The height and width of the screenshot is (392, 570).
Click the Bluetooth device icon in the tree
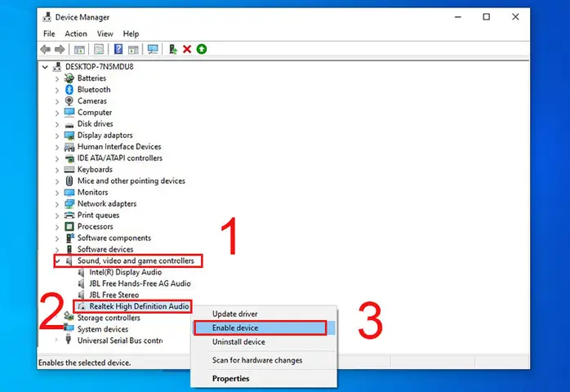(x=69, y=90)
